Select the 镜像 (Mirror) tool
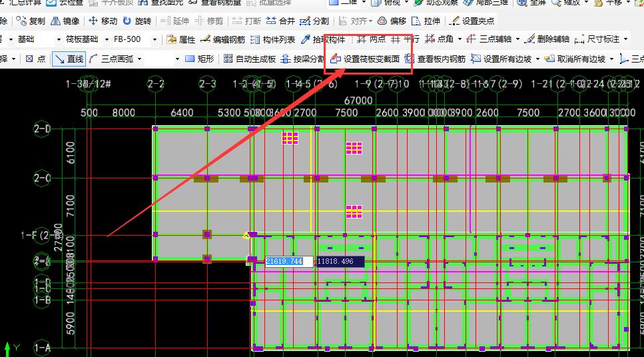644x357 pixels. (65, 21)
